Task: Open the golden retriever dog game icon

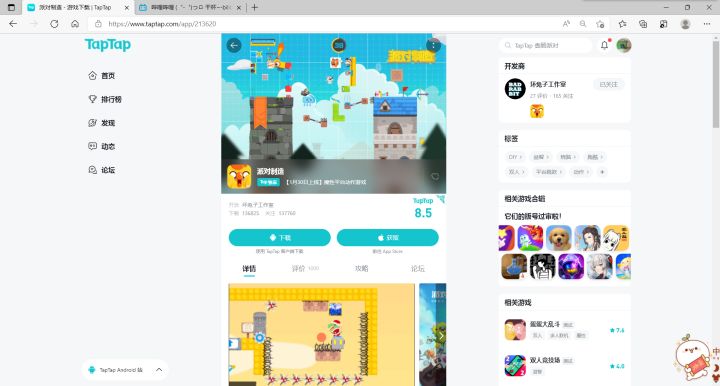Action: (559, 238)
